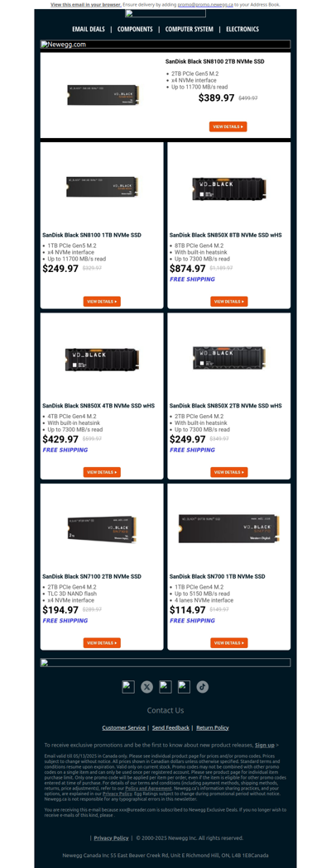Screen dimensions: 331x868
Task: Open the SN8100 2TB SSD product image
Action: point(103,95)
